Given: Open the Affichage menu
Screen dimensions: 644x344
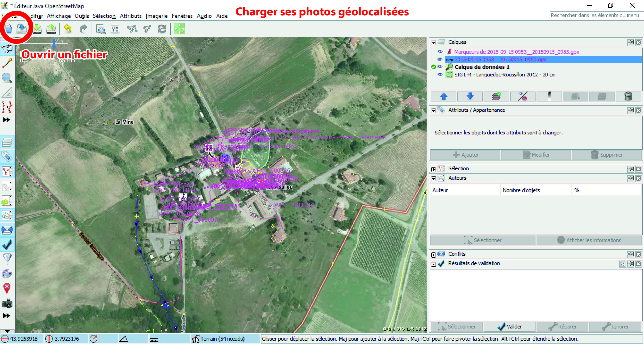Looking at the screenshot, I should [59, 16].
